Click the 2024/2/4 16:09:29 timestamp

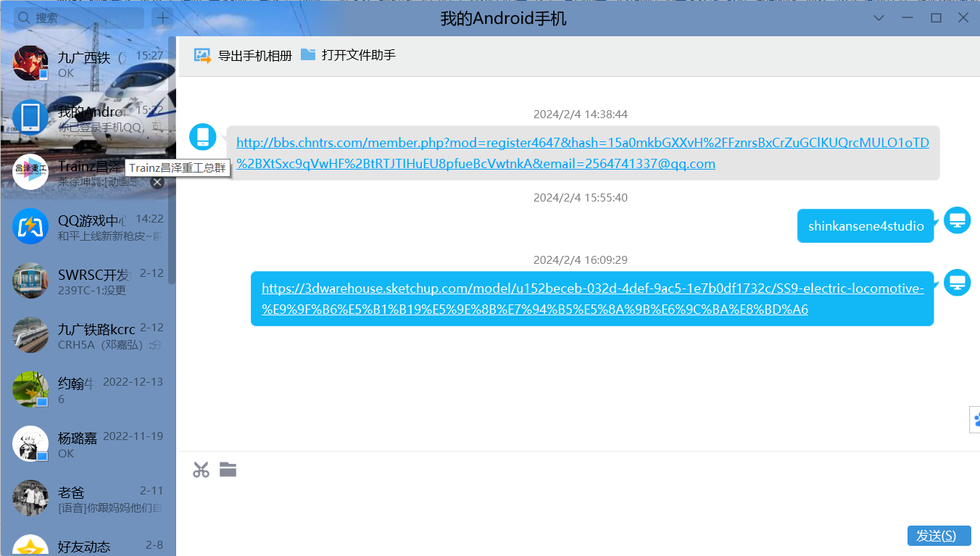[x=580, y=260]
